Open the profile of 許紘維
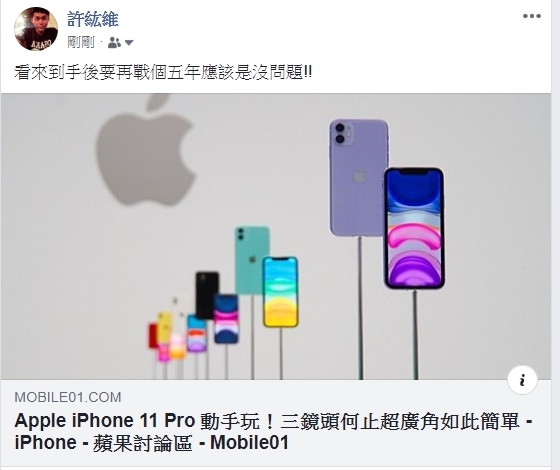The image size is (560, 470). pos(93,19)
